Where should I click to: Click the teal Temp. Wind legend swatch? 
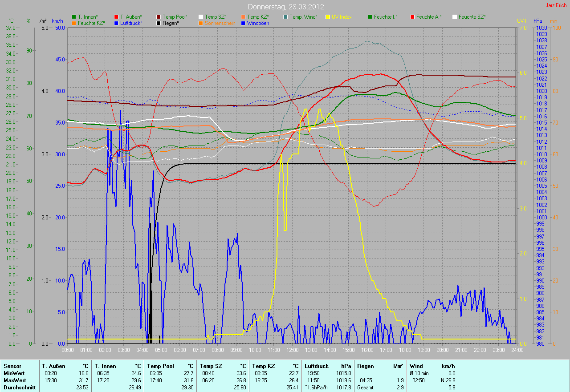tap(285, 17)
